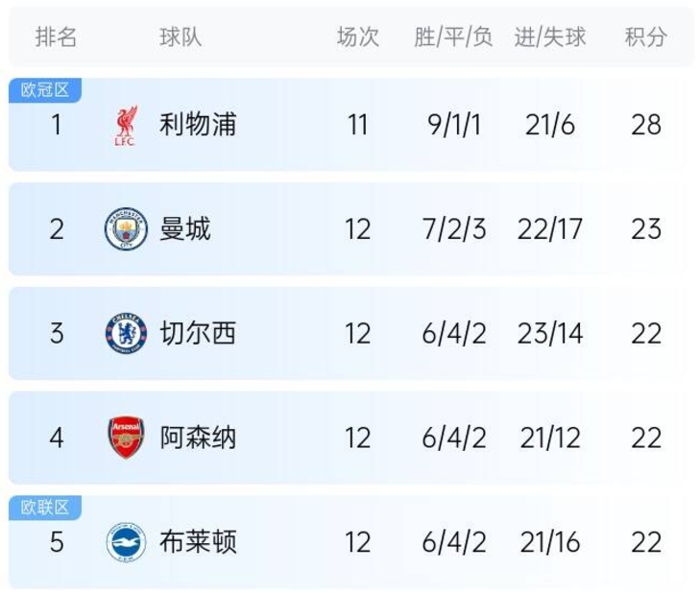The width and height of the screenshot is (700, 593).
Task: Select Liverpool's 28 points value
Action: click(646, 125)
